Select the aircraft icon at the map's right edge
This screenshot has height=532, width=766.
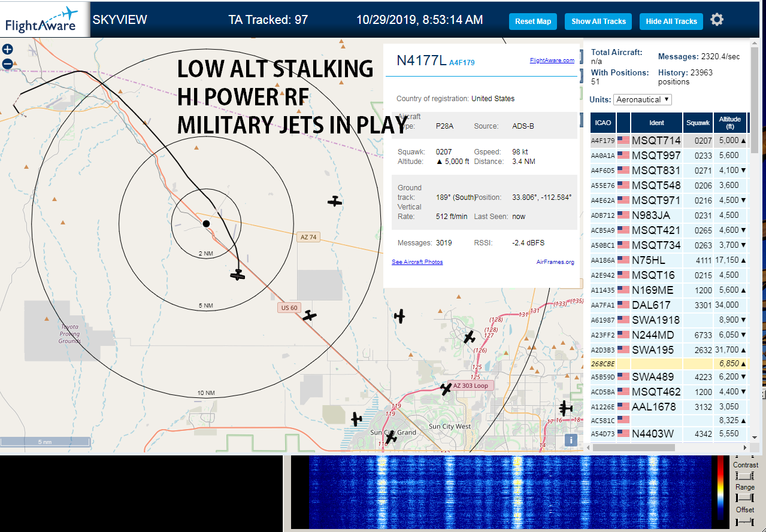click(x=565, y=408)
